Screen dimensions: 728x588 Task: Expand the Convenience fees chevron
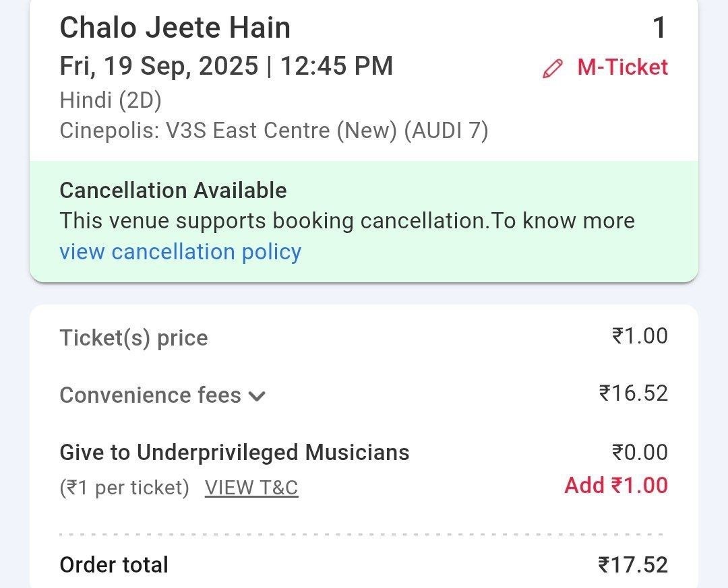257,396
